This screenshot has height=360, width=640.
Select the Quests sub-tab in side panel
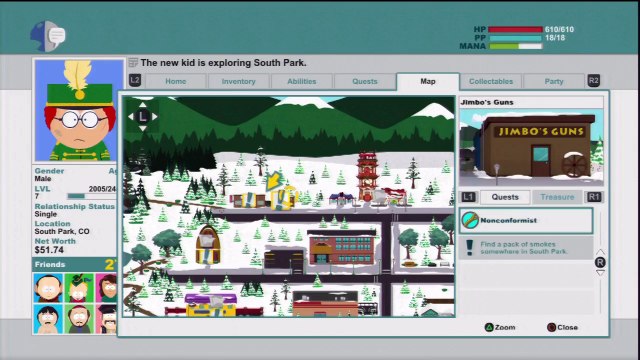click(x=505, y=197)
